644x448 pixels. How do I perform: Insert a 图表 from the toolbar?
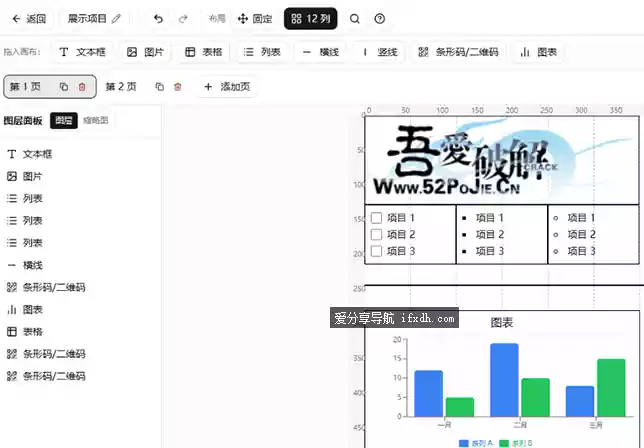pyautogui.click(x=538, y=52)
